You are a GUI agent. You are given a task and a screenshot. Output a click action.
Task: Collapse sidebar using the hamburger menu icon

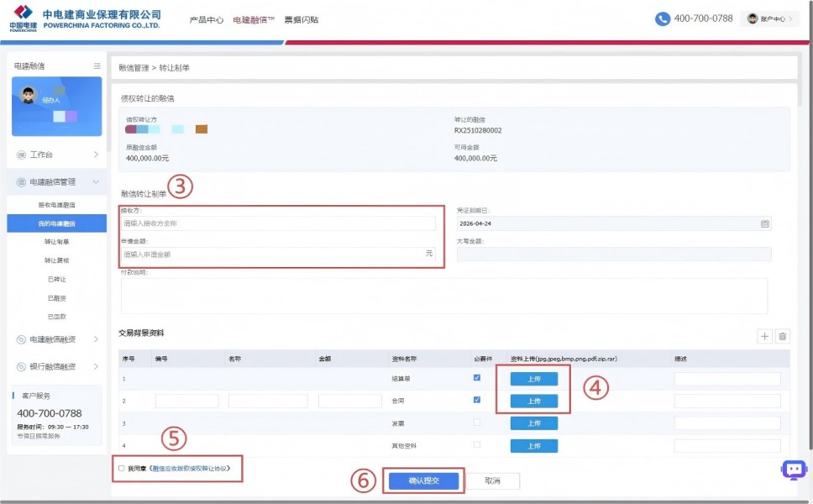point(97,66)
